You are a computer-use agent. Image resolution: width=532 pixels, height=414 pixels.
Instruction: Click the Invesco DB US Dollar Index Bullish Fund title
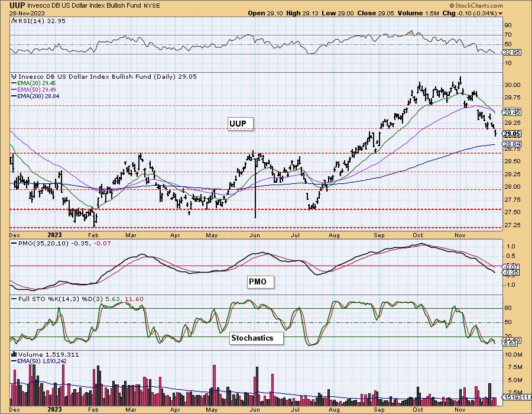85,6
